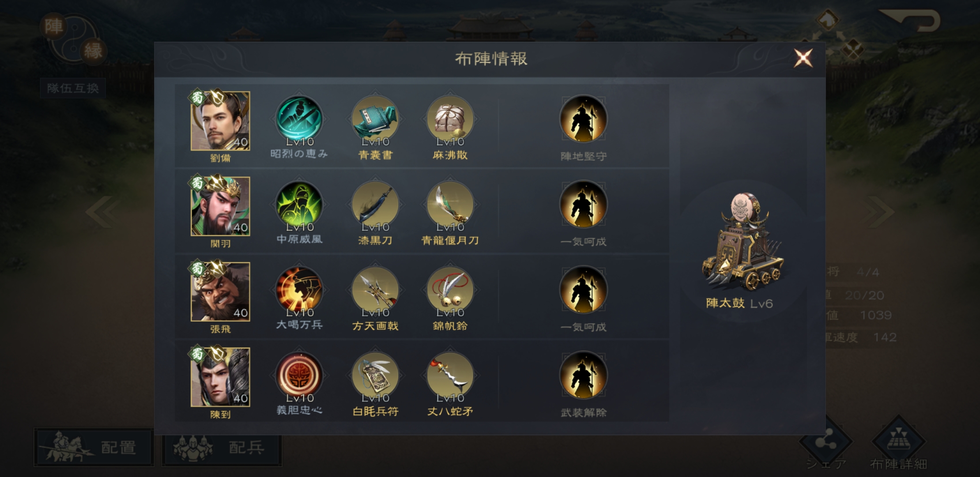980x477 pixels.
Task: Go to the previous formation arrow
Action: (102, 211)
